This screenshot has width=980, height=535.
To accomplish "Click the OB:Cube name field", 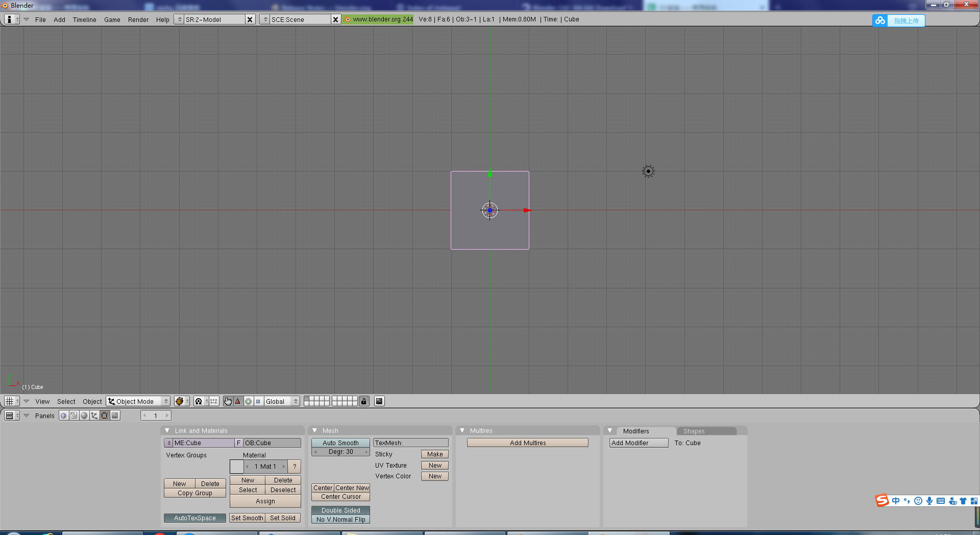I will tap(272, 443).
